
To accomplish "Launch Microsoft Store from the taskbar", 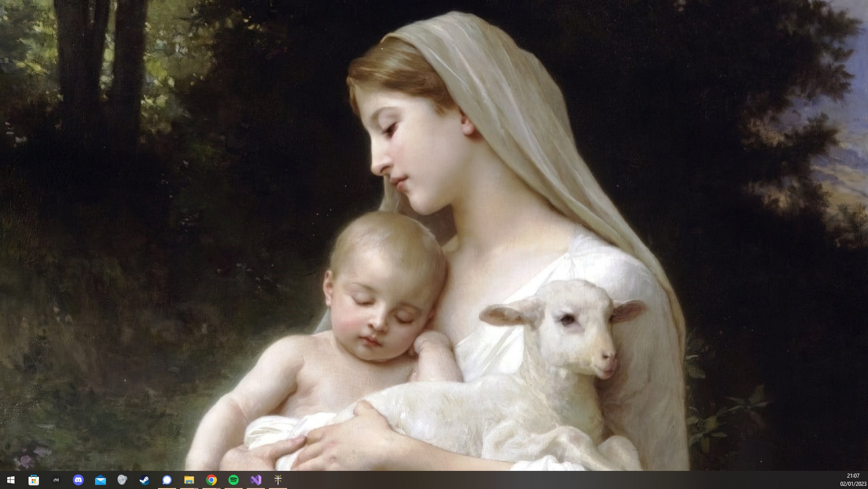I will point(34,480).
